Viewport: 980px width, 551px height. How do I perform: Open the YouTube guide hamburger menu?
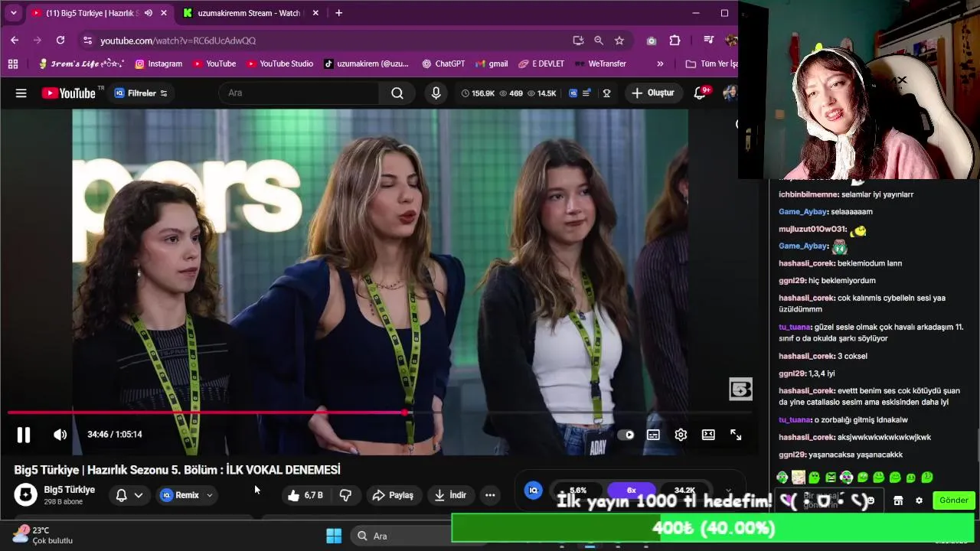[x=21, y=93]
